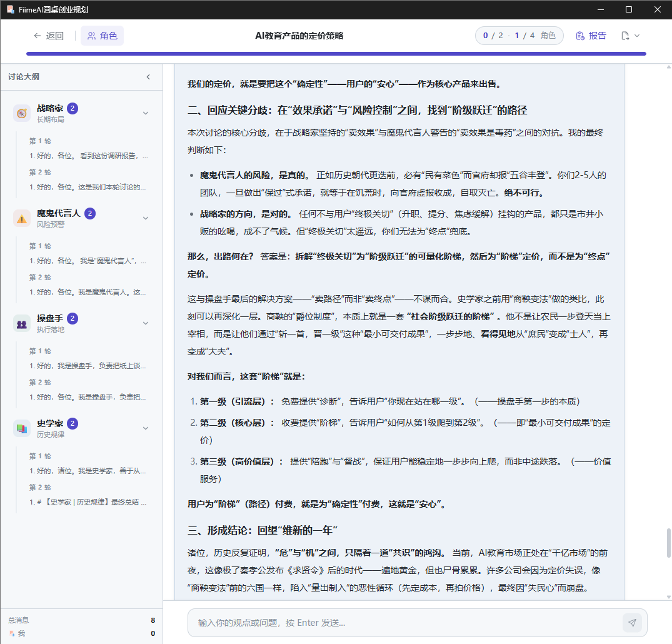The width and height of the screenshot is (672, 644).
Task: Open 魔鬼代言人 round 2 message 我是魔鬼代言人。这
Action: point(88,292)
